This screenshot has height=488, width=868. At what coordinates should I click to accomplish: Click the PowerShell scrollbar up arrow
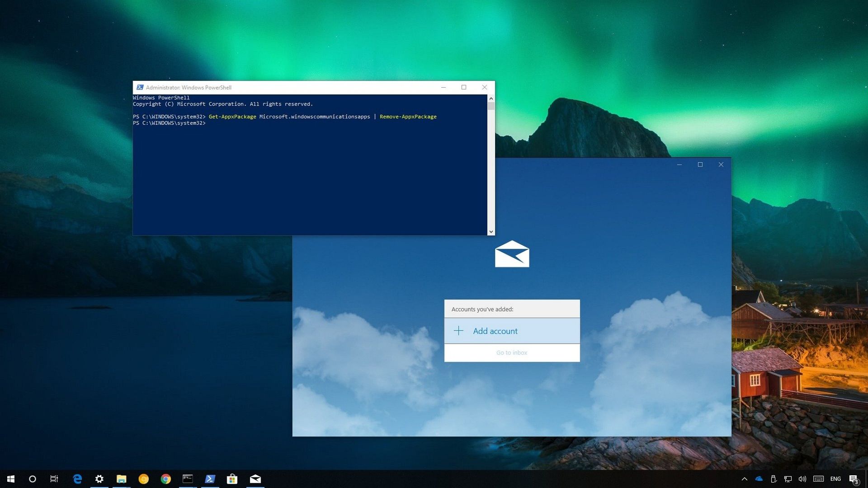click(x=491, y=98)
